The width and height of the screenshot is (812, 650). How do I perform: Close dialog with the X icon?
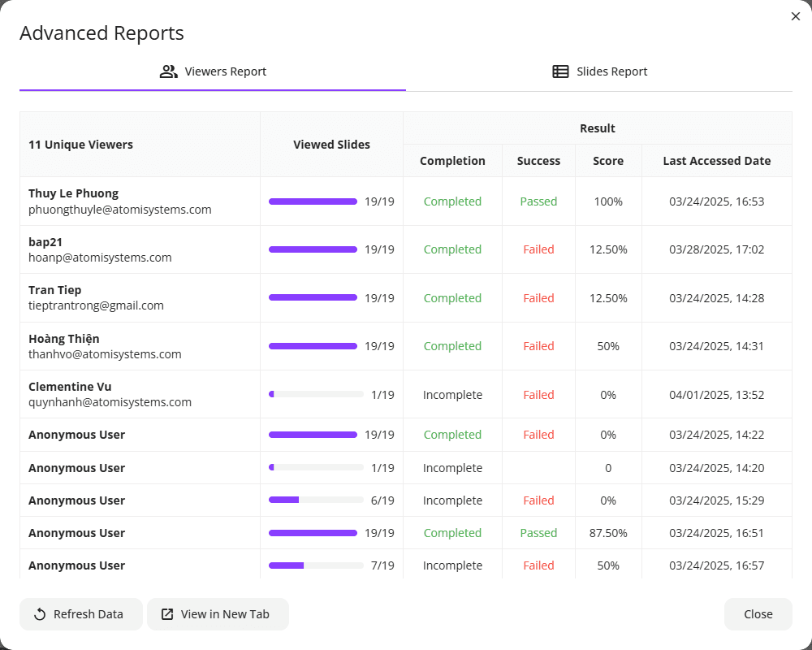pyautogui.click(x=796, y=16)
